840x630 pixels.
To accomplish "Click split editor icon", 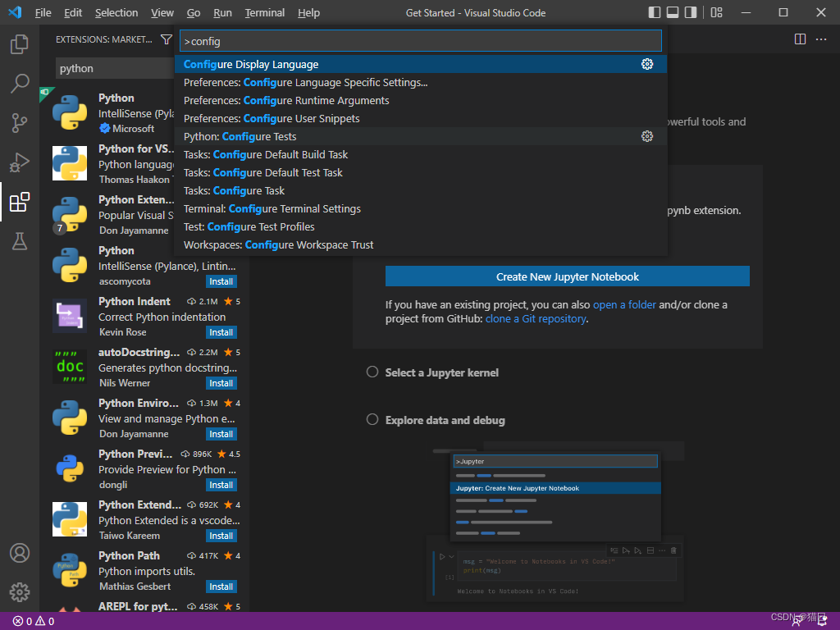I will [x=800, y=39].
